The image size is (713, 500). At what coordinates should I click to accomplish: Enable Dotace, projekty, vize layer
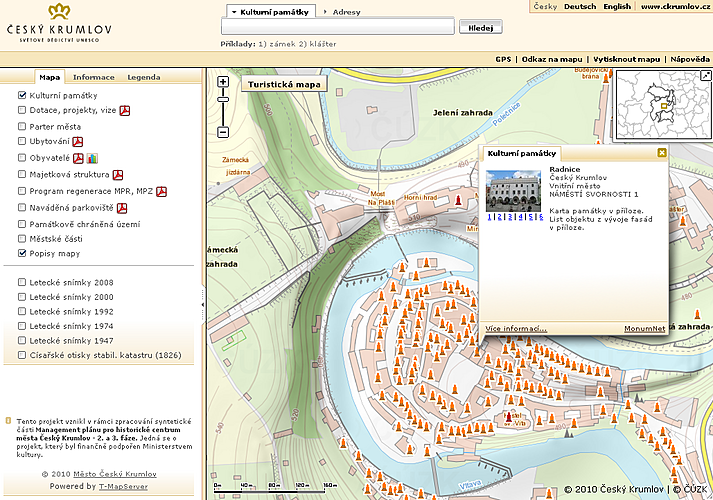(x=22, y=110)
